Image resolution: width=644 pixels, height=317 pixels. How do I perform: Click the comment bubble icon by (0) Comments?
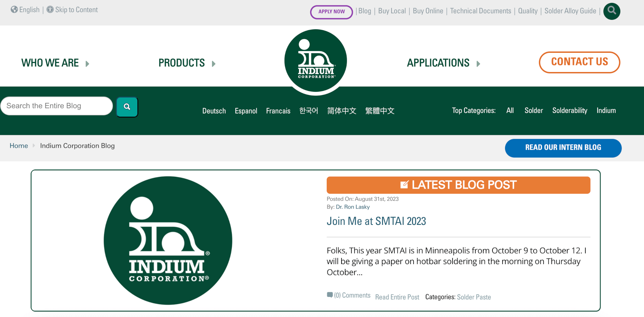(330, 295)
